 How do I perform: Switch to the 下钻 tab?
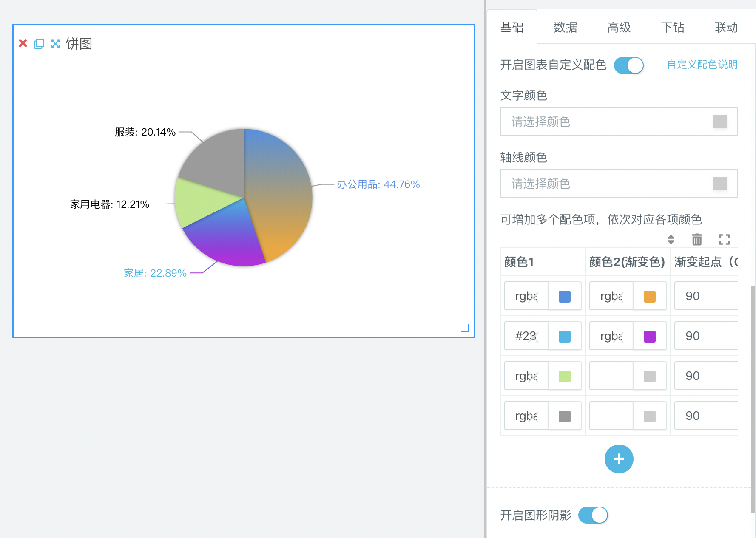[x=673, y=28]
